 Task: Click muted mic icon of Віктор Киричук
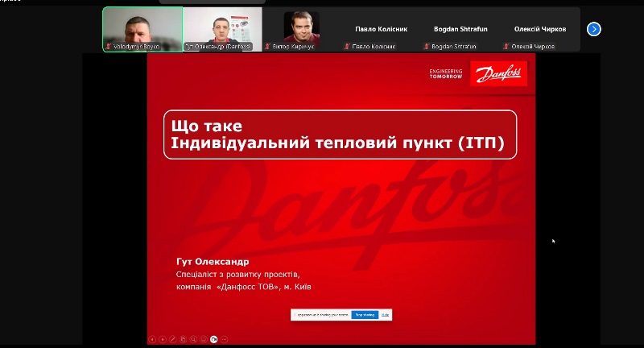(268, 47)
